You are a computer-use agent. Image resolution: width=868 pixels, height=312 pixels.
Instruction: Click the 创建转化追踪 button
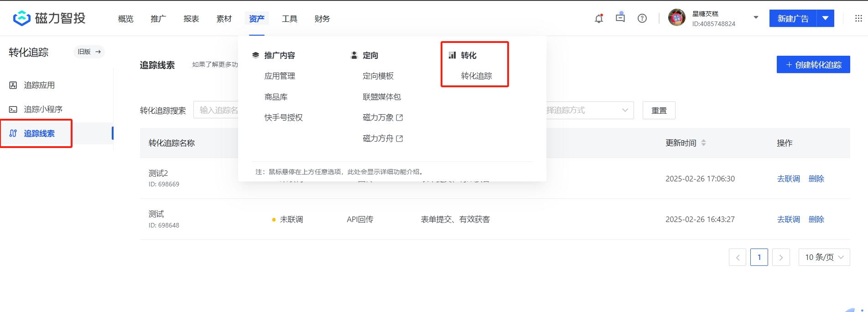[813, 65]
